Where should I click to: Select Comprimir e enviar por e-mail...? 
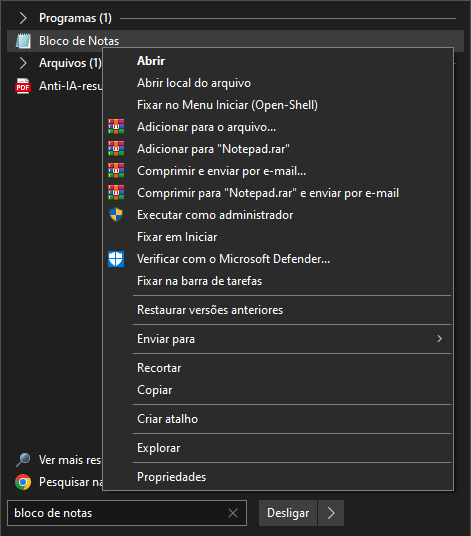(278, 171)
